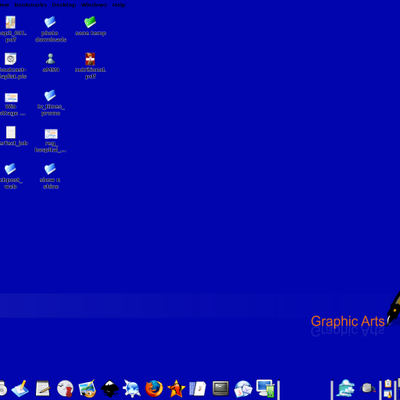
Task: Launch the aMSN messenger desktop icon
Action: [50, 59]
